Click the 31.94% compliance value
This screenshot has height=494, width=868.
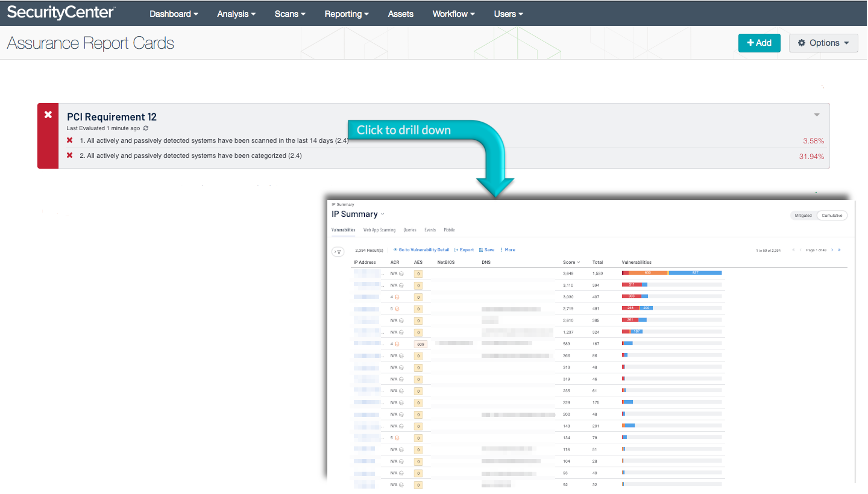pyautogui.click(x=811, y=157)
